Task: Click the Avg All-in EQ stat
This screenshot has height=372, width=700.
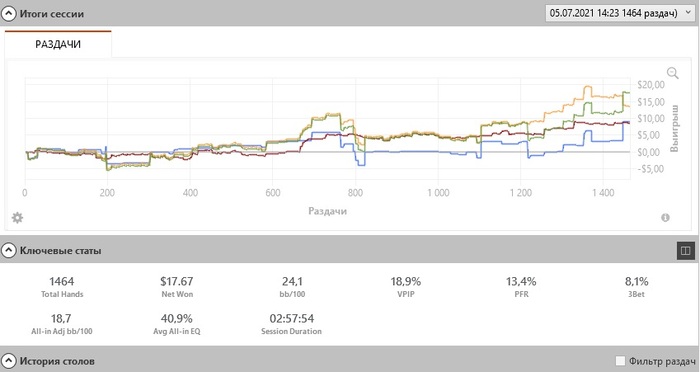Action: 177,324
